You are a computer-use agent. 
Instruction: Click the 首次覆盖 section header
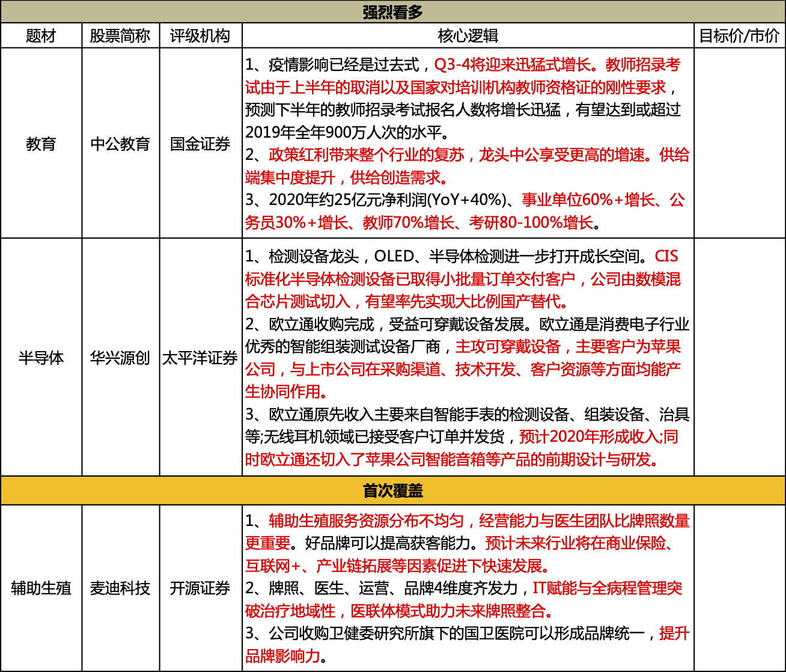click(393, 491)
